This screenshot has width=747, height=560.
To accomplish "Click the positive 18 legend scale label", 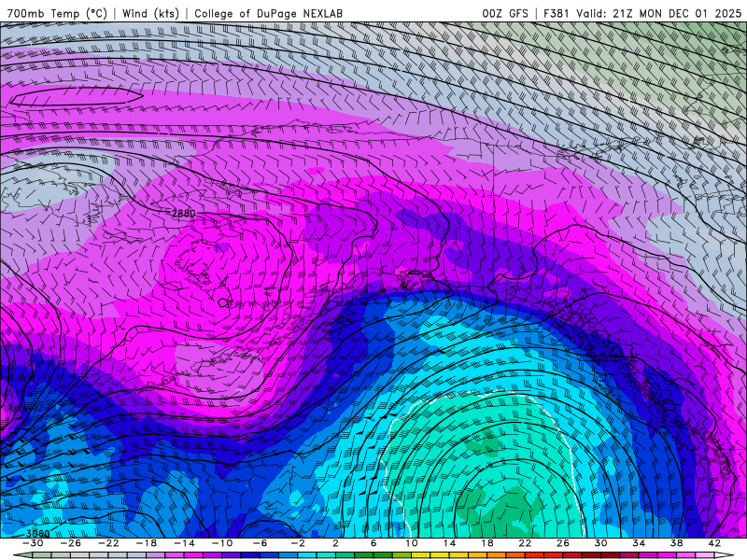I will [486, 543].
